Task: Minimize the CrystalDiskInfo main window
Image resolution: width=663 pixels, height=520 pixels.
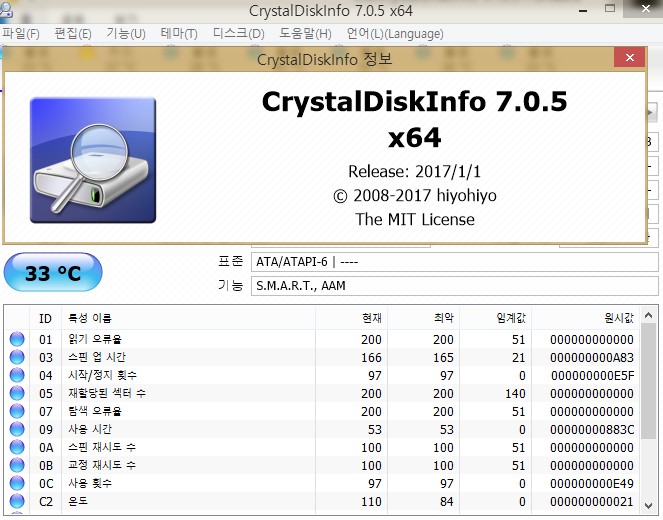Action: (583, 9)
